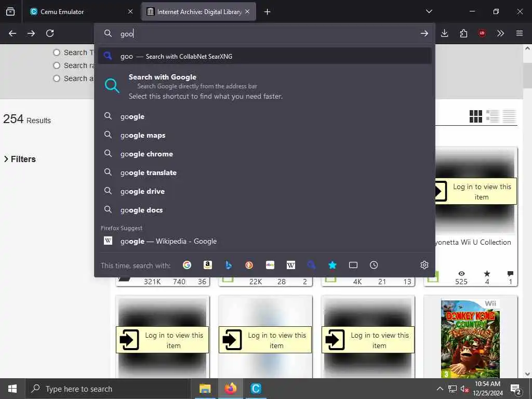Open the 10:54 AM clock and calendar
Viewport: 532px width, 399px height.
(x=488, y=389)
